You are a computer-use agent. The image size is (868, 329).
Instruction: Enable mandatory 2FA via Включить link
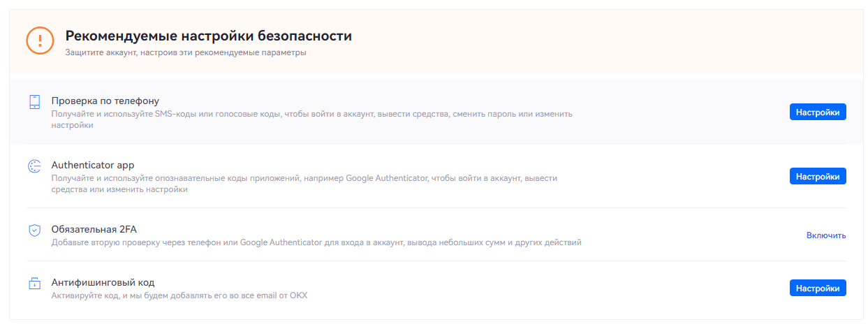point(826,235)
